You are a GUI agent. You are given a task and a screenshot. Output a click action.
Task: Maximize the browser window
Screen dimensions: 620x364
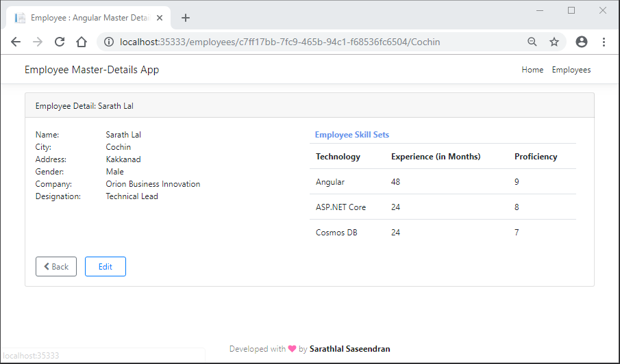(571, 10)
